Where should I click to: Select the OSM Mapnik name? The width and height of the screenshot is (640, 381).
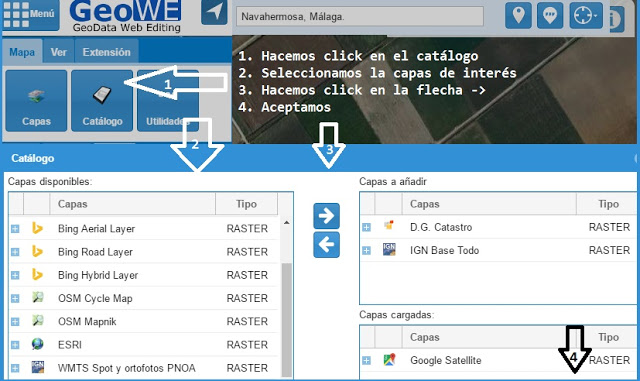(x=87, y=322)
